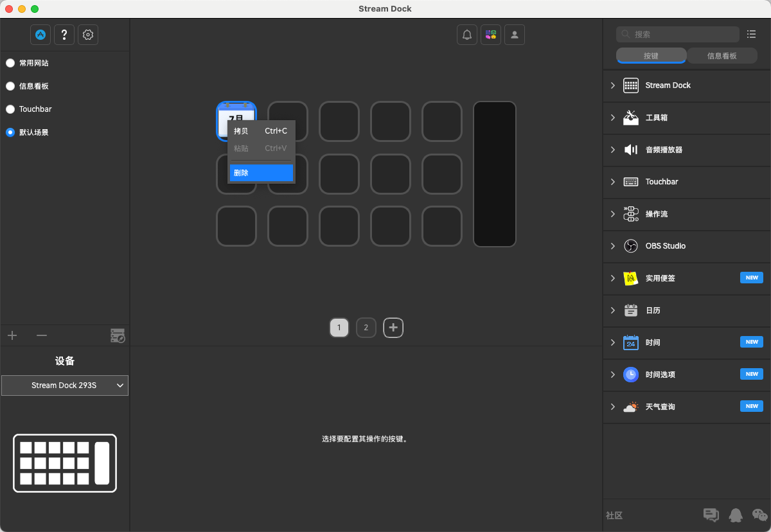
Task: Click the question mark help icon
Action: click(64, 35)
